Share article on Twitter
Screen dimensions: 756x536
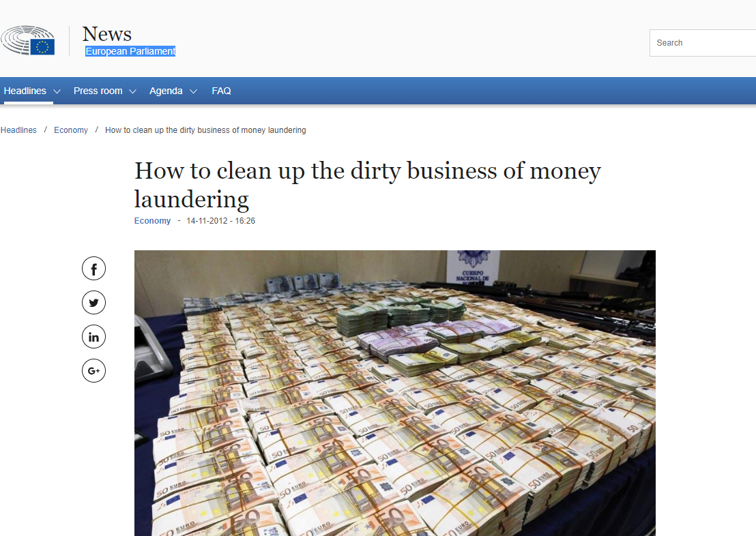tap(93, 303)
